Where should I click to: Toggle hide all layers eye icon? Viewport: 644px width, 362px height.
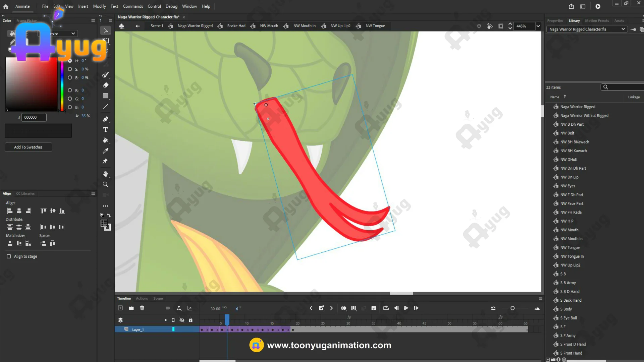pos(182,320)
